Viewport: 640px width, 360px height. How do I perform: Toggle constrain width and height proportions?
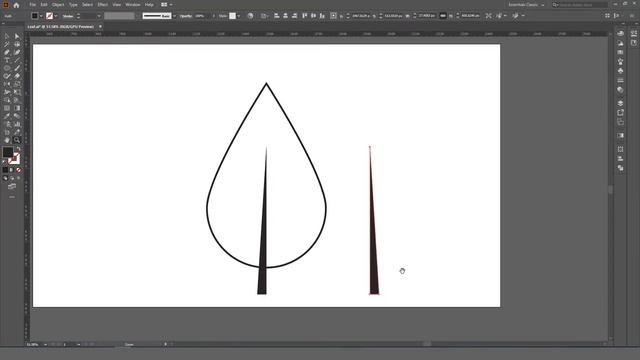[x=443, y=16]
